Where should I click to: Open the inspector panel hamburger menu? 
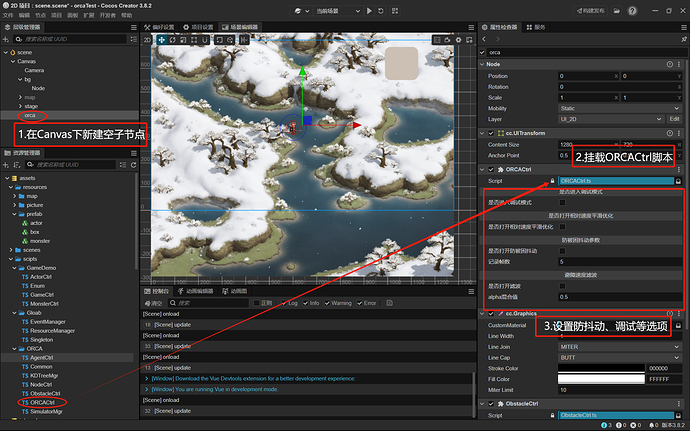(x=684, y=27)
